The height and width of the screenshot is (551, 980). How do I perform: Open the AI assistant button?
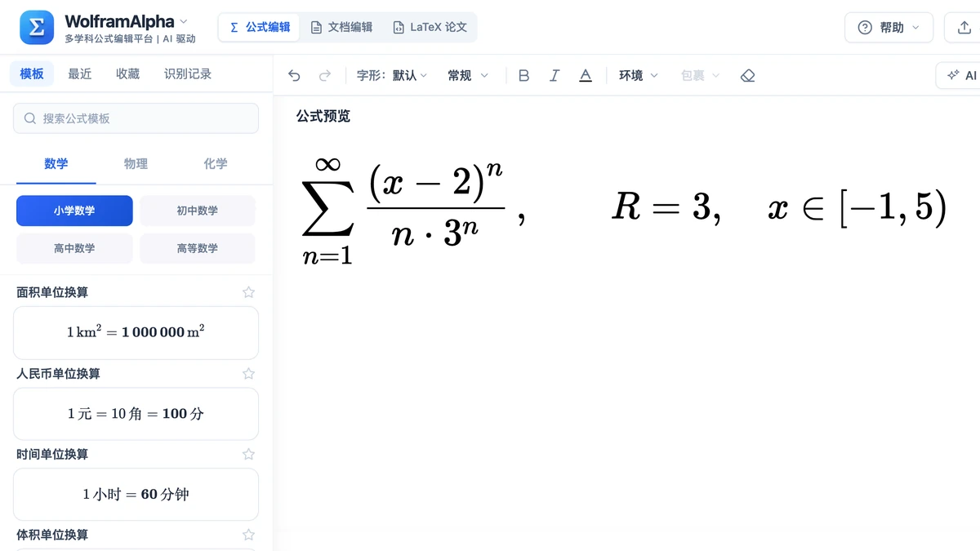(x=959, y=76)
